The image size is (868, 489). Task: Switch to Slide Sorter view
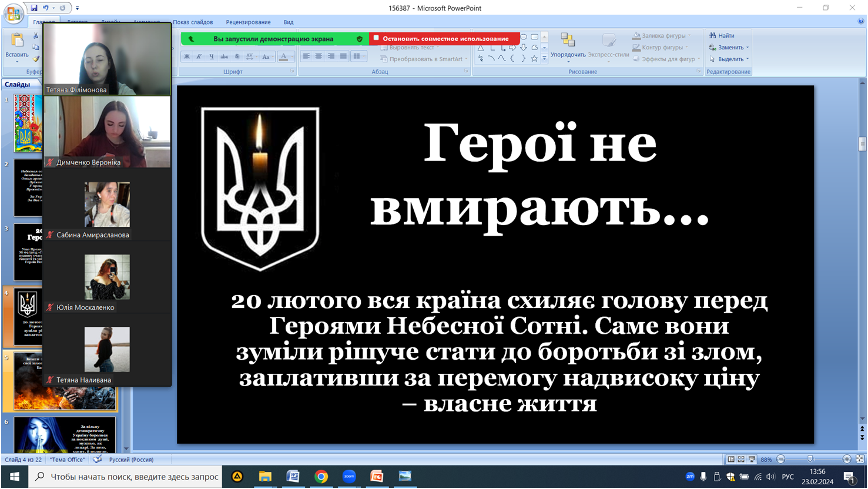tap(741, 460)
